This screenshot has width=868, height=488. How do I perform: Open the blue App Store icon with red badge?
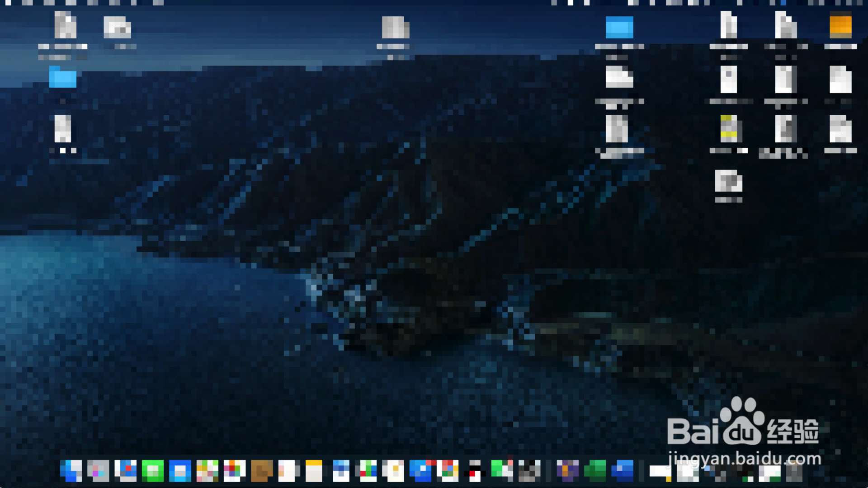click(422, 471)
